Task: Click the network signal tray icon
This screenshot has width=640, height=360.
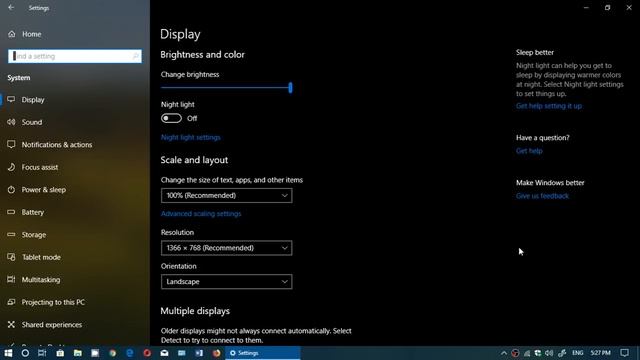Action: pyautogui.click(x=527, y=353)
